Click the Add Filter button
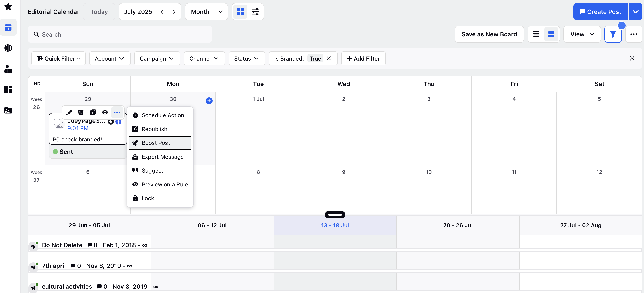 coord(363,59)
